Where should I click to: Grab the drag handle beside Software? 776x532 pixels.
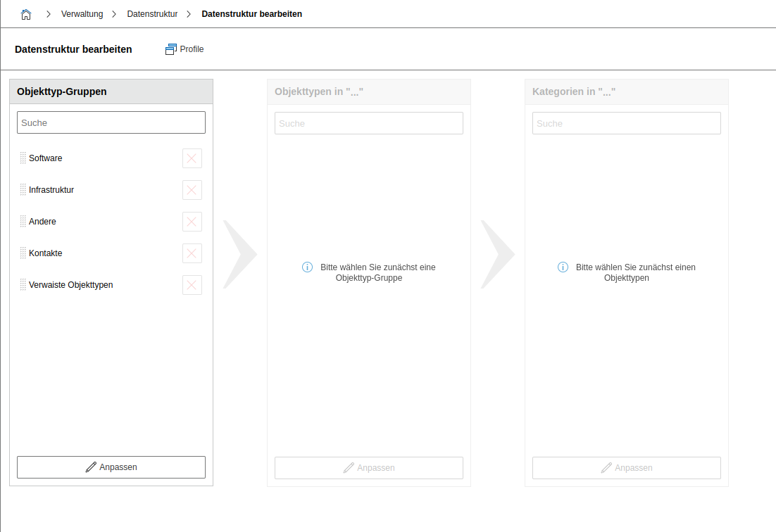pyautogui.click(x=23, y=158)
